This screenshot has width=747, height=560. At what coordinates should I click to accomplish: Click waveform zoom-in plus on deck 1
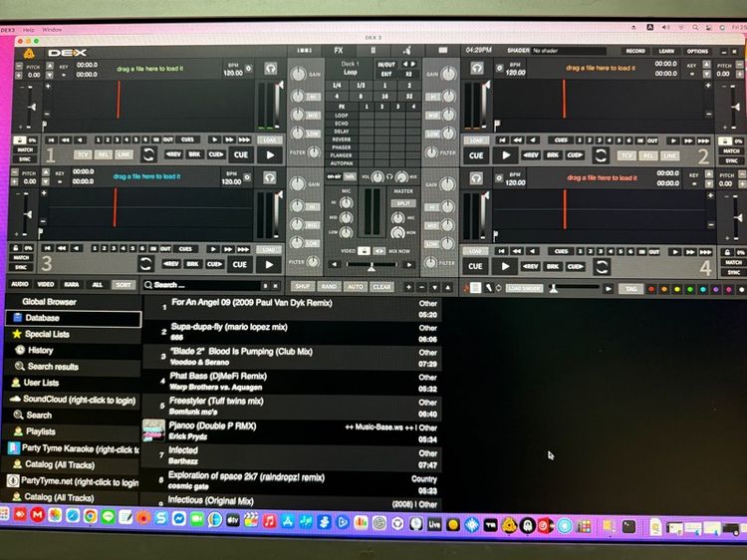(x=48, y=86)
